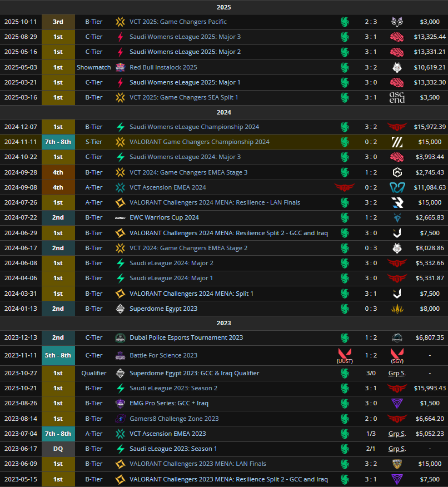Screen dimensions: 448x487
Task: Click the EWC icon beside EWC Warriors Cup 2024
Action: pyautogui.click(x=120, y=218)
